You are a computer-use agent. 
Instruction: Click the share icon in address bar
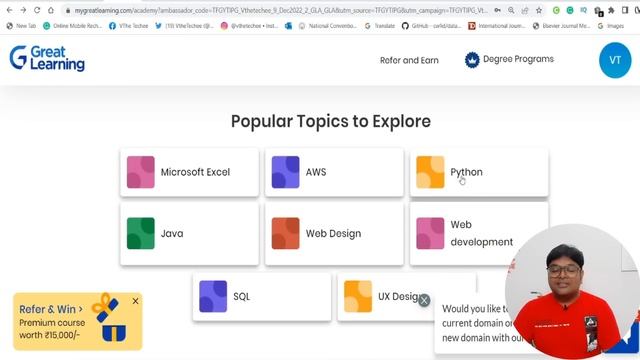[x=525, y=10]
